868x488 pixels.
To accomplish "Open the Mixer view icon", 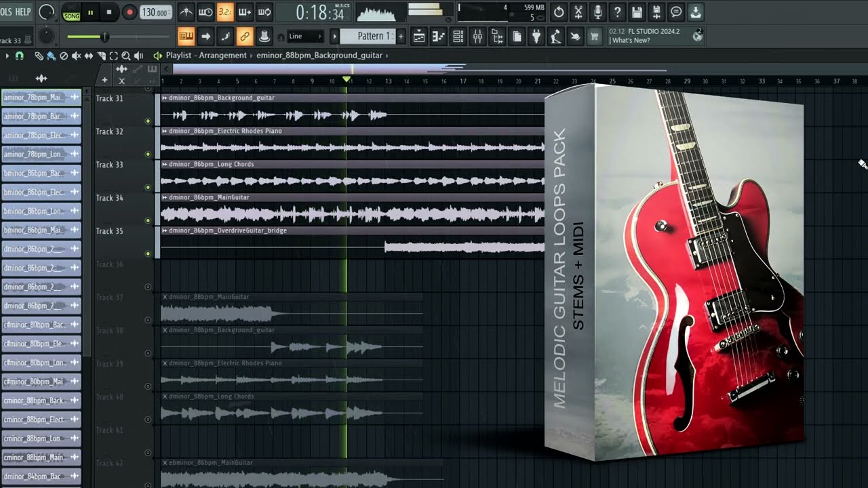I will click(x=478, y=37).
